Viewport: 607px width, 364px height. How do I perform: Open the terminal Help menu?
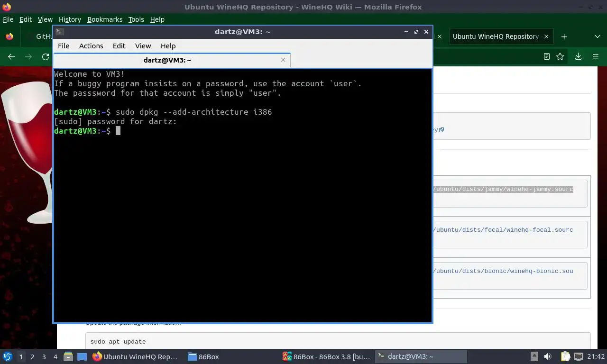(x=168, y=46)
